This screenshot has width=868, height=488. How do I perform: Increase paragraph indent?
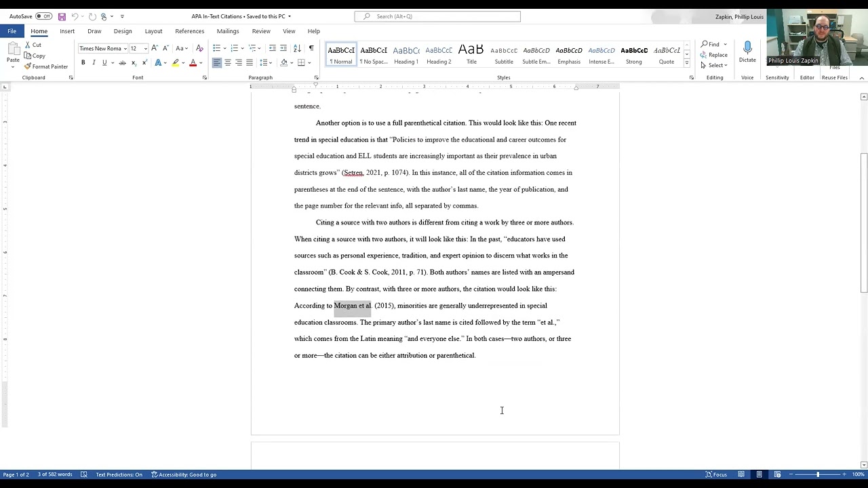283,48
